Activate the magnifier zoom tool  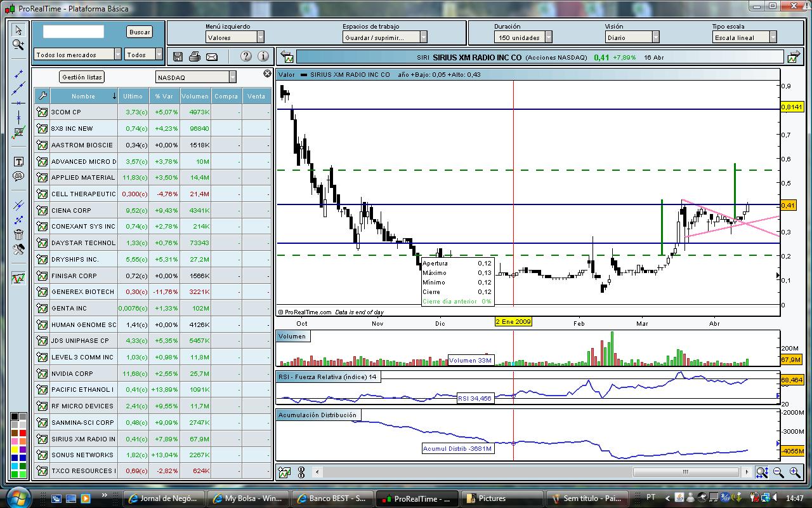tap(18, 45)
